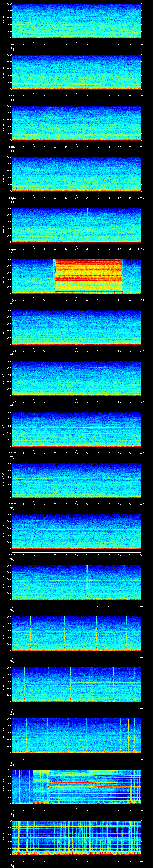This screenshot has height=868, width=153.
Task: Select the 15:26:00 start time label
Action: [12, 555]
